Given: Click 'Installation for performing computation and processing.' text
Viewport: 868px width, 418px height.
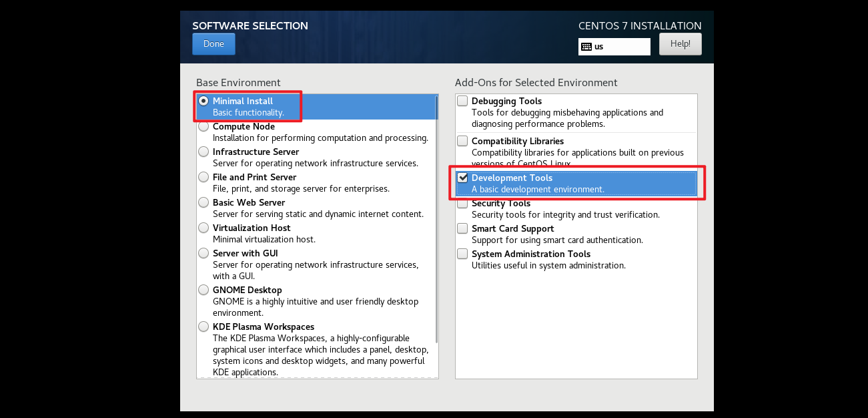Looking at the screenshot, I should tap(320, 138).
